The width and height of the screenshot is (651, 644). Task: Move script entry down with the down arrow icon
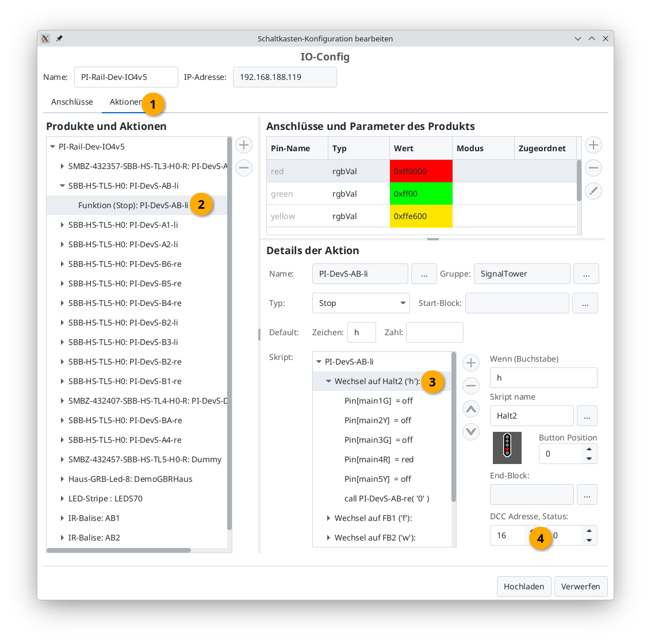pos(471,432)
